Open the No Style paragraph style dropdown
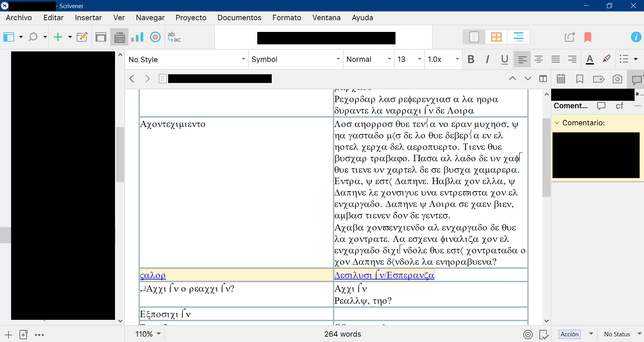 [x=187, y=59]
